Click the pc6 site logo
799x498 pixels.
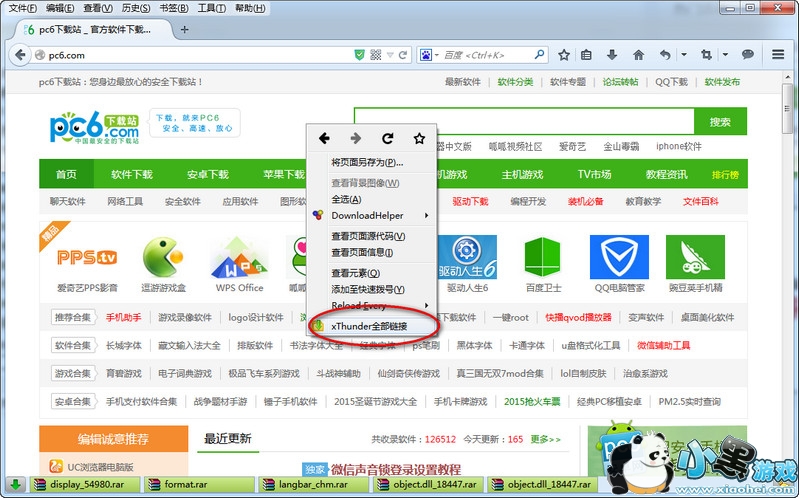(94, 127)
